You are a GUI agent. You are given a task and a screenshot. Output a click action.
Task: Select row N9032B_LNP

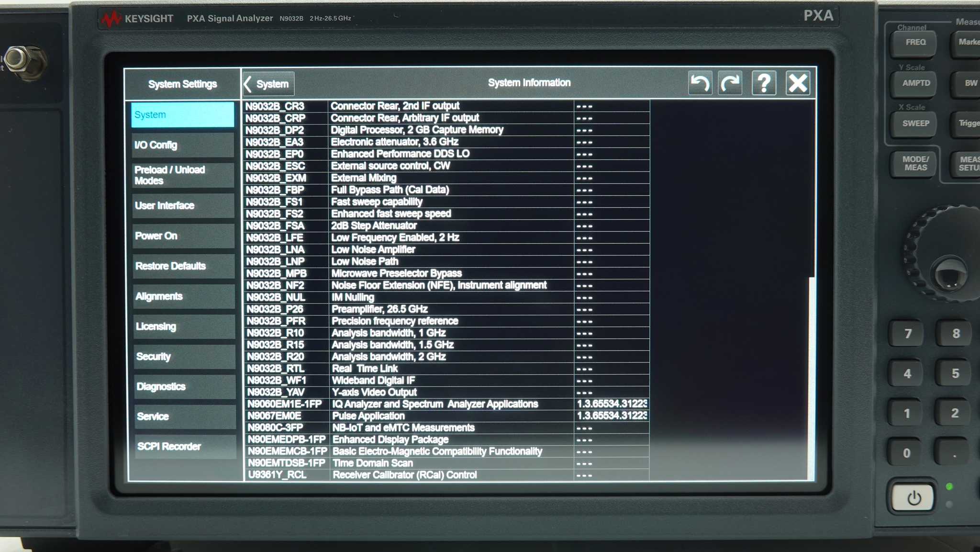tap(446, 261)
